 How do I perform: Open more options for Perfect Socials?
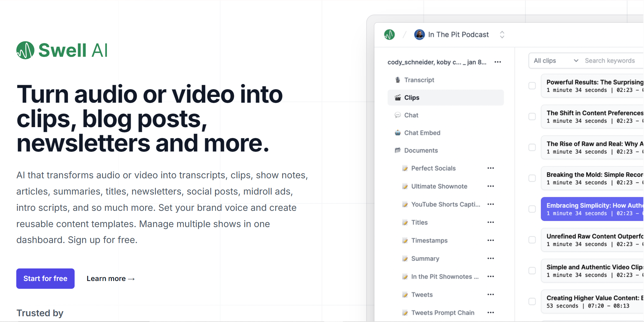point(491,168)
